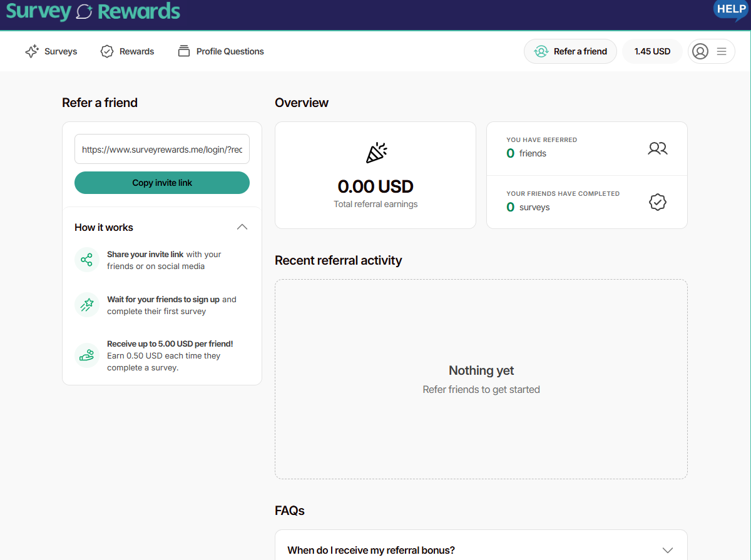Image resolution: width=751 pixels, height=560 pixels.
Task: Click the hand with coins icon
Action: pos(86,355)
